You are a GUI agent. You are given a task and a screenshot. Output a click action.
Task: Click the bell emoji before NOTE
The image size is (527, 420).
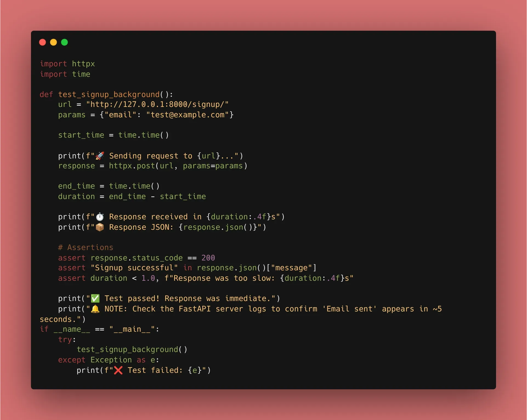[95, 309]
